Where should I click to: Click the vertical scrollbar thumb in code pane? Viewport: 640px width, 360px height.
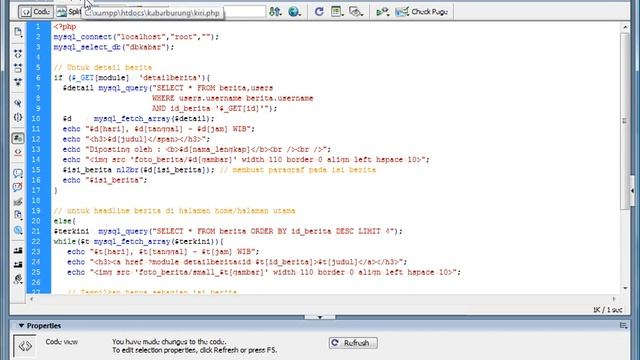click(625, 121)
